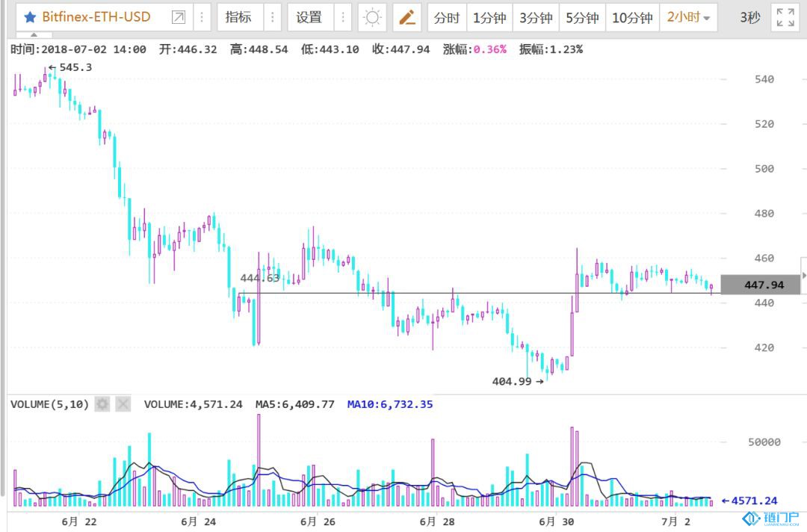The height and width of the screenshot is (532, 807).
Task: Open the 设置 settings menu
Action: pyautogui.click(x=309, y=17)
